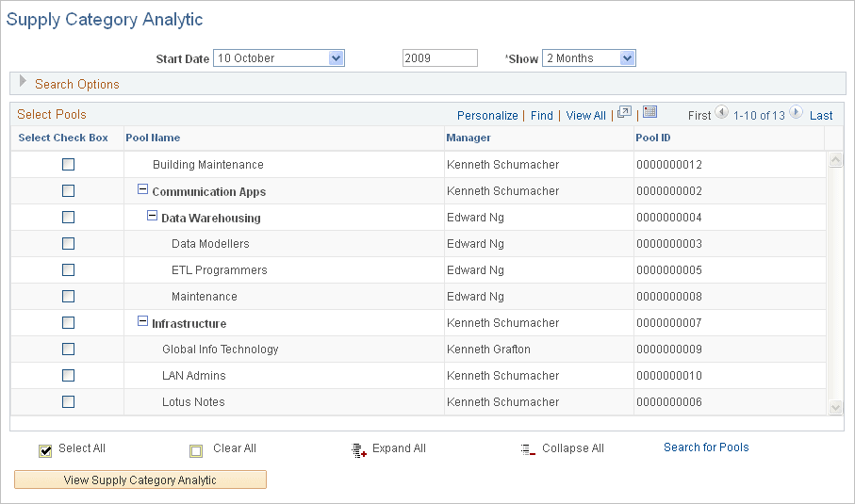855x504 pixels.
Task: Click the Select All label
Action: [82, 448]
